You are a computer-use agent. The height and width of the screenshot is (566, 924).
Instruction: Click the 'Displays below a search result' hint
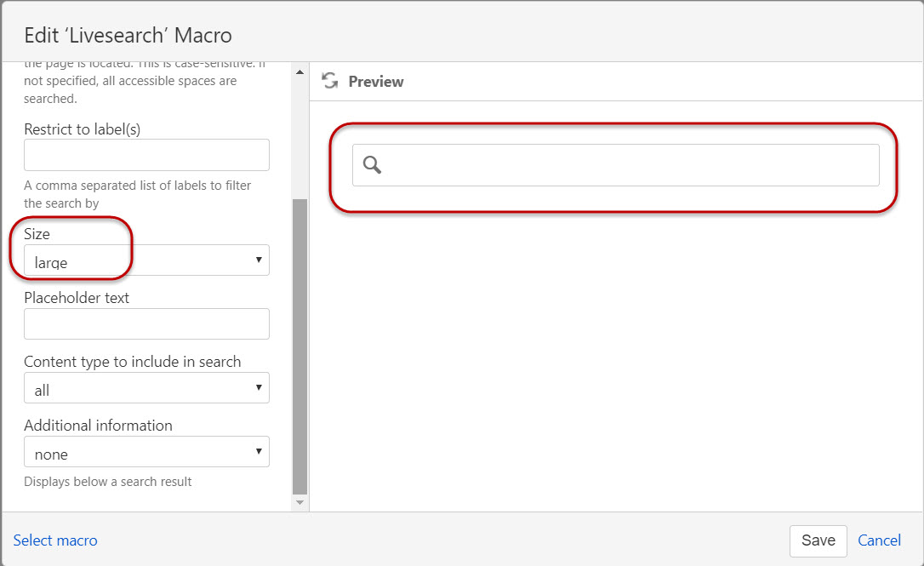108,482
